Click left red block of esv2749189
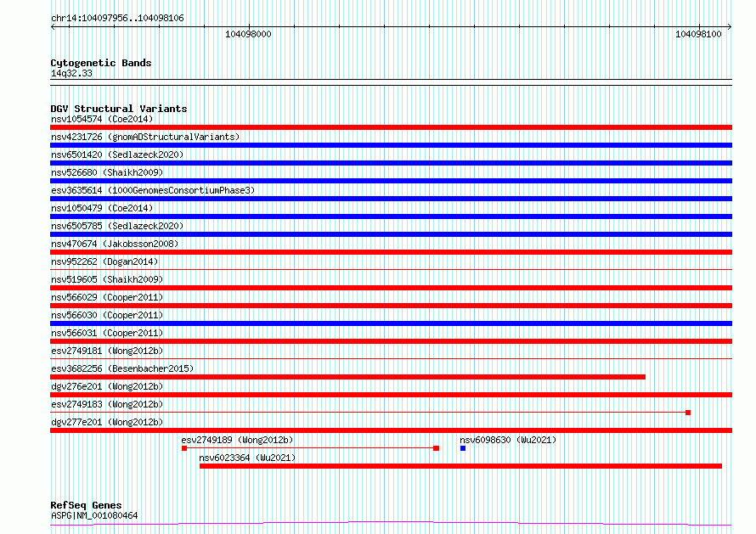This screenshot has width=756, height=534. coord(184,448)
